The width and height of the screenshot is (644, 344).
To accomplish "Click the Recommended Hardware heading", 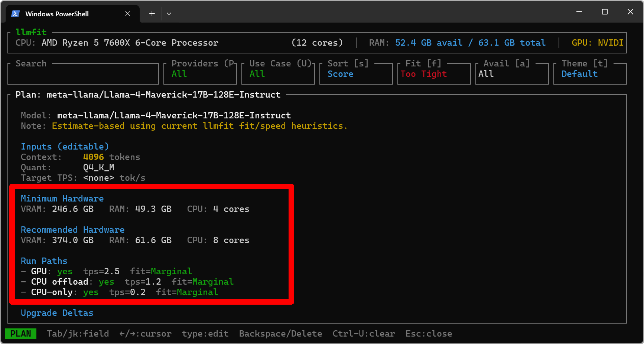I will (73, 230).
